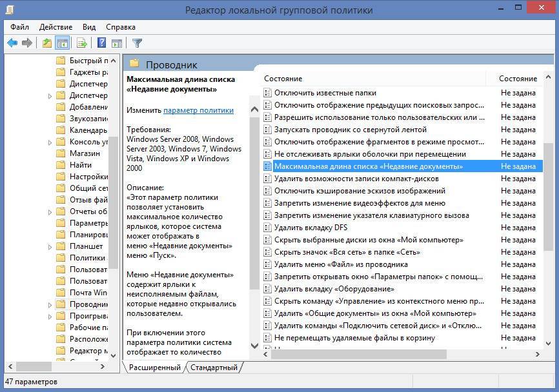Expand the Консоль tree node arrow

click(50, 142)
